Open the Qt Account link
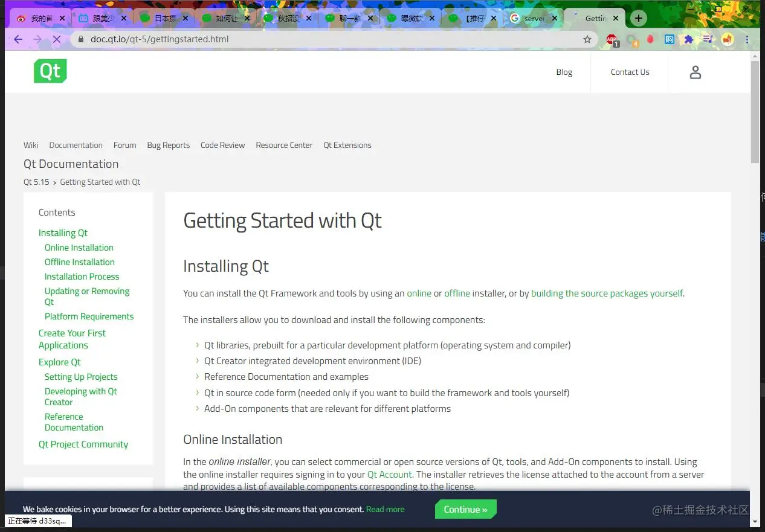The image size is (765, 532). coord(390,475)
